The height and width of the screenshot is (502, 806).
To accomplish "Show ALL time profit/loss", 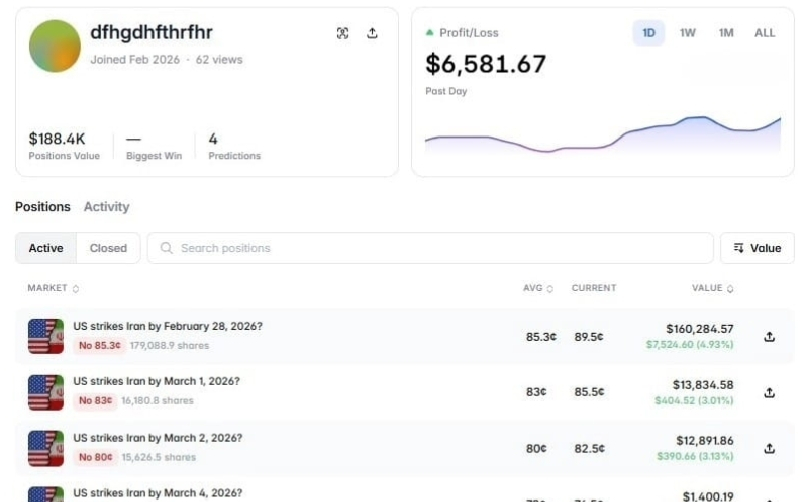I will (x=765, y=33).
